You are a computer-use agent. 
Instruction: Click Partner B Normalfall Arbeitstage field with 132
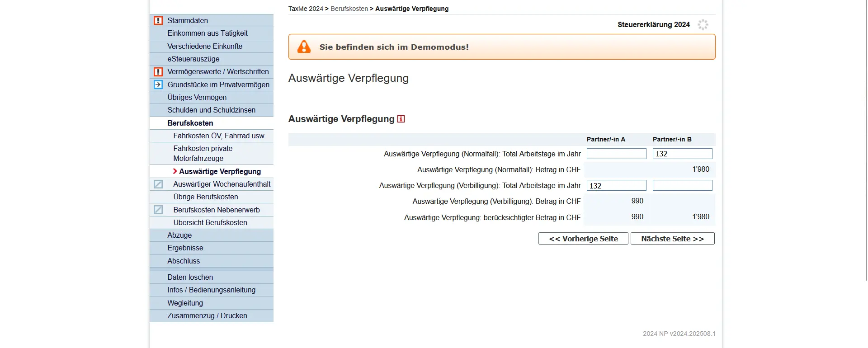click(682, 154)
